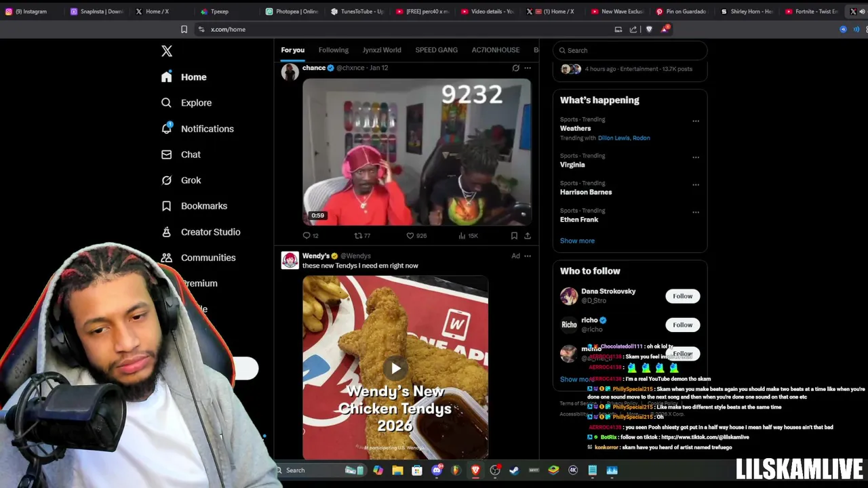Switch to Pin on Guardado browser tab

(682, 12)
